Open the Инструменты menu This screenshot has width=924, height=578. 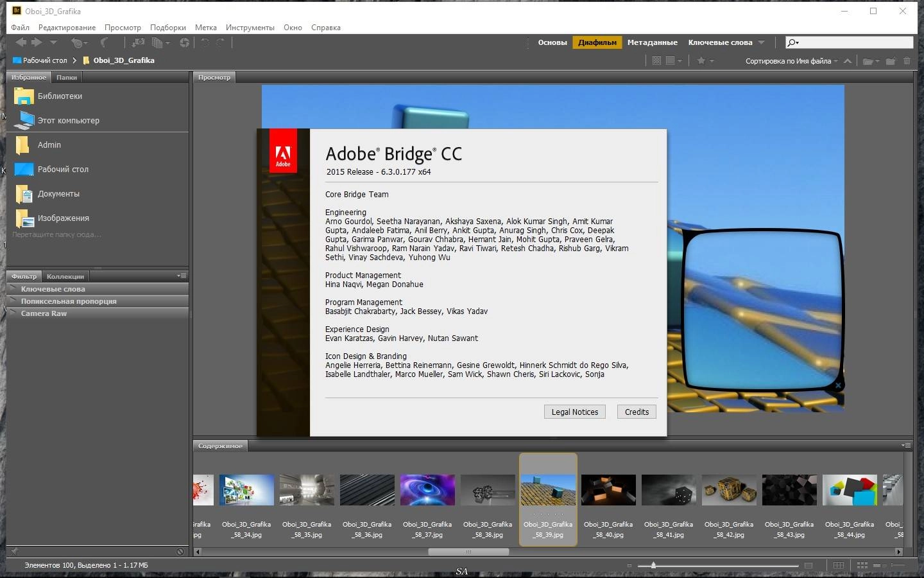click(x=250, y=28)
